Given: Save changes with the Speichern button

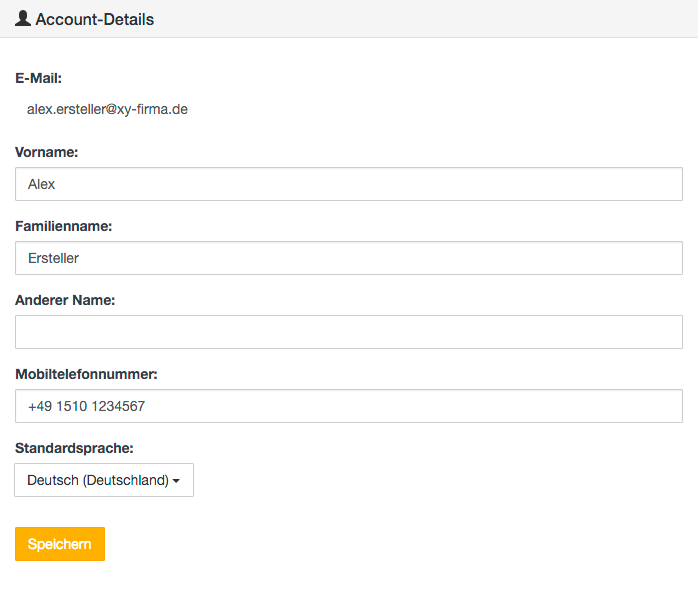Looking at the screenshot, I should click(x=60, y=544).
